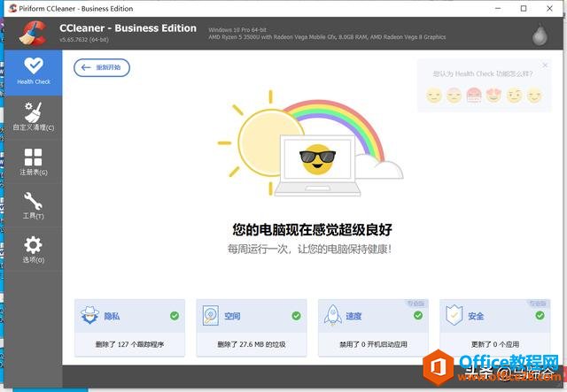The height and width of the screenshot is (392, 567).
Task: Click the 速度 rocket icon
Action: (333, 316)
